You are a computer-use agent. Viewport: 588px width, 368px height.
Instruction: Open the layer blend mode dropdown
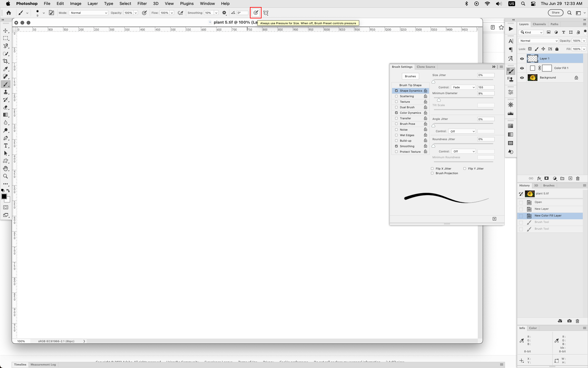coord(538,40)
